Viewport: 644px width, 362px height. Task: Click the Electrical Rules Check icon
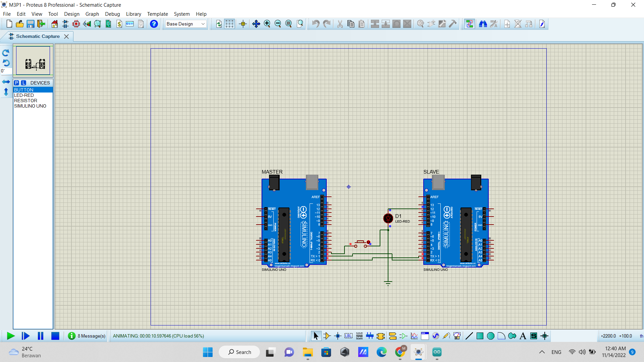pos(542,24)
